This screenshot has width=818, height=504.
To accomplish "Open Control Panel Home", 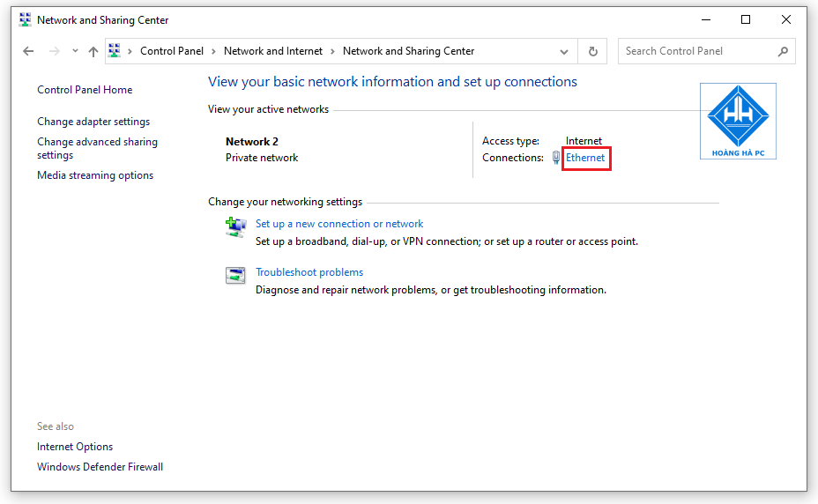I will [85, 90].
